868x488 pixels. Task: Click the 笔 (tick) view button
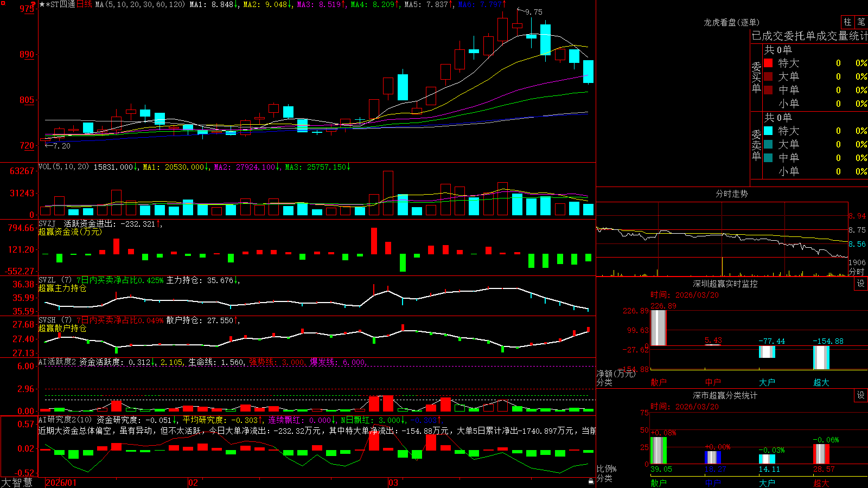click(x=861, y=22)
